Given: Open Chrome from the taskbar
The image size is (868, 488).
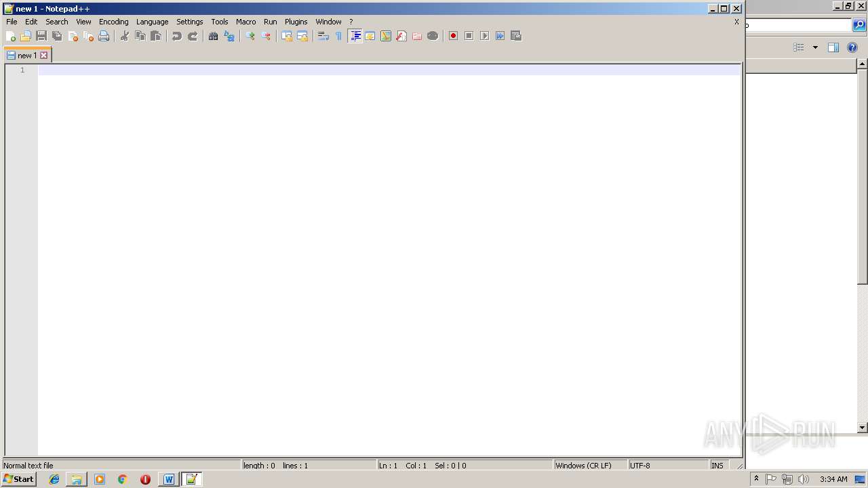Looking at the screenshot, I should pos(123,479).
